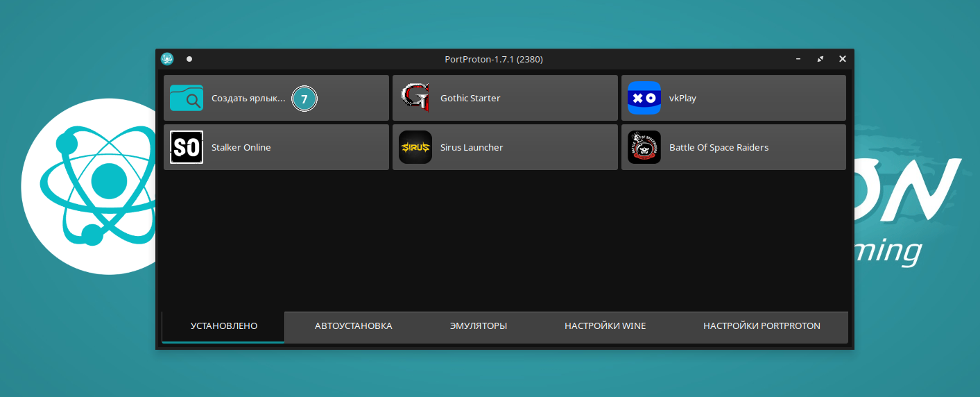Open the НАСТРОЙКИ WINE tab
This screenshot has height=397, width=980.
click(x=605, y=326)
